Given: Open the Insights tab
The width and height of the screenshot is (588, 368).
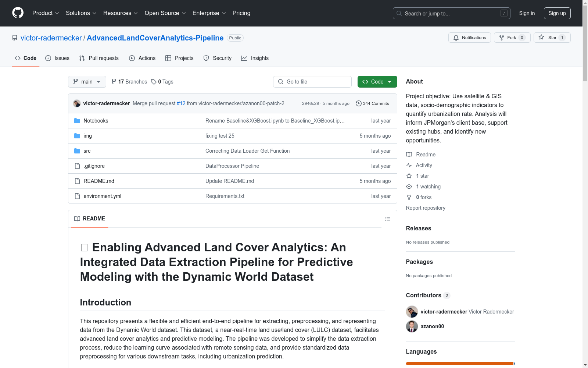Looking at the screenshot, I should pyautogui.click(x=255, y=58).
